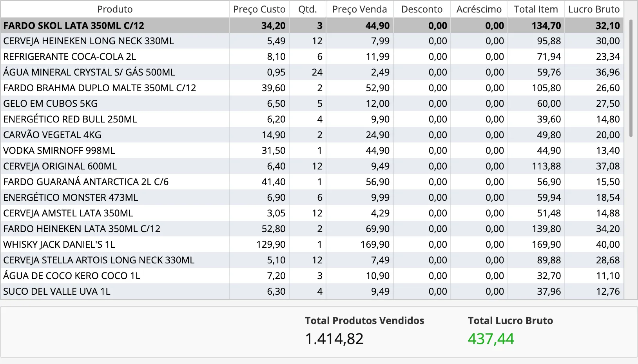Select CERVEJA HEINEKEN LONG NECK 330ML row
The image size is (638, 364).
[x=312, y=41]
